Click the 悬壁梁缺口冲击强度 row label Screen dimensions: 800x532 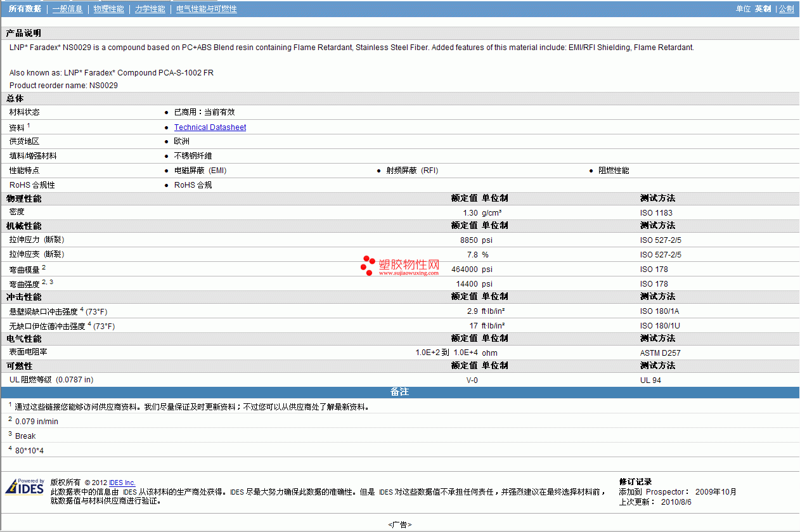[44, 311]
